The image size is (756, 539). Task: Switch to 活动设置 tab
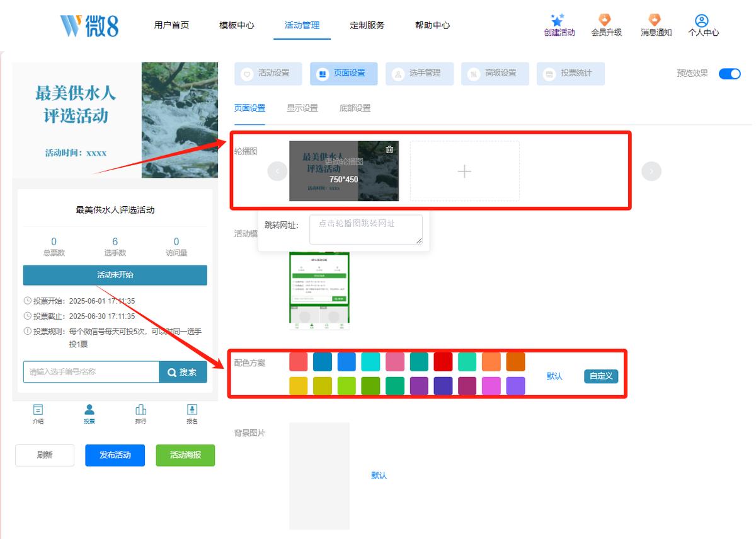[268, 74]
